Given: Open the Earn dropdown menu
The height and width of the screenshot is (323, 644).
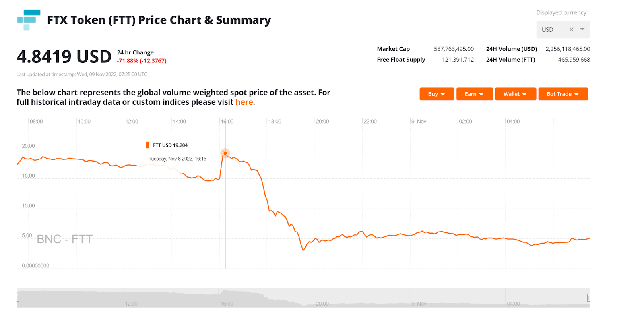Looking at the screenshot, I should click(474, 94).
